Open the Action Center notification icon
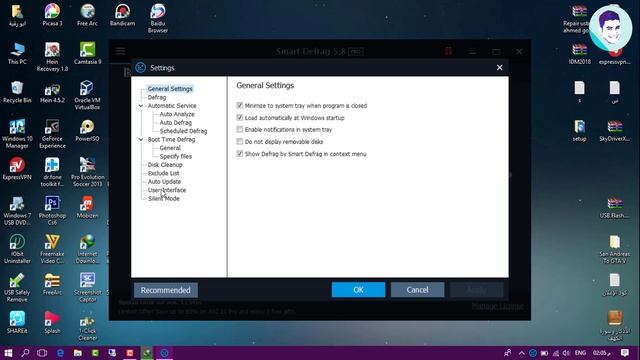The image size is (640, 360). tap(624, 353)
